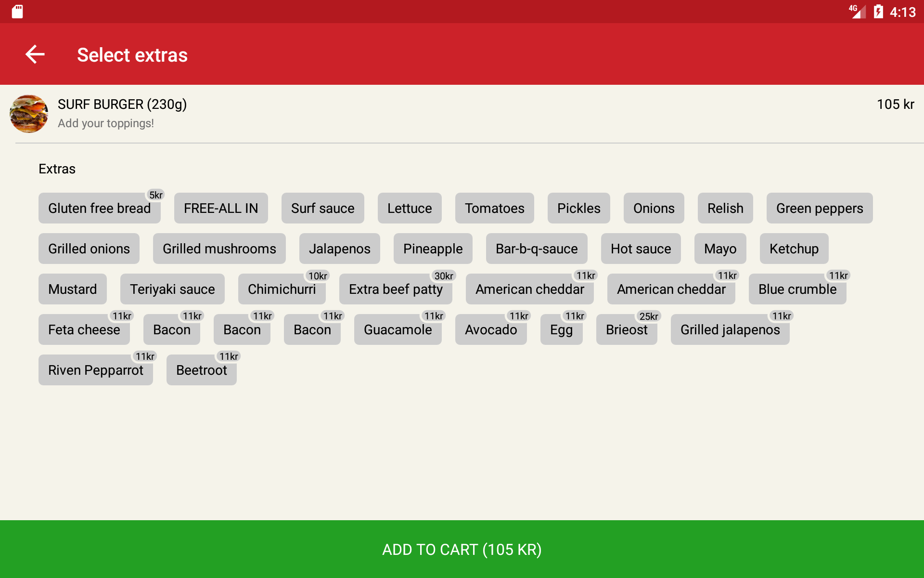Select the Blue crumble cheese extra
The height and width of the screenshot is (578, 924).
(x=797, y=289)
